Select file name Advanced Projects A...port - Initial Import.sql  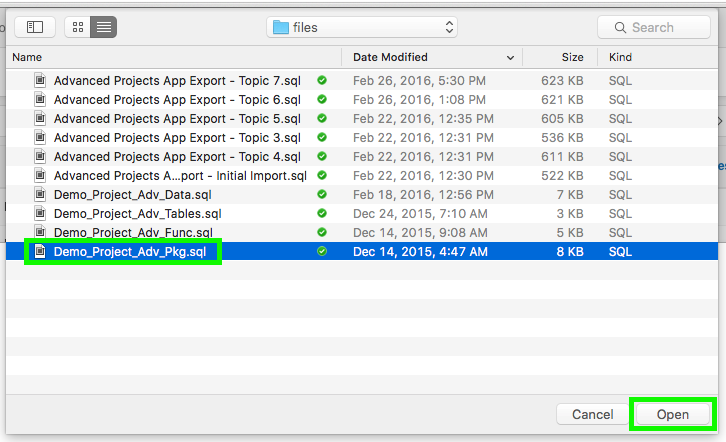coord(180,175)
